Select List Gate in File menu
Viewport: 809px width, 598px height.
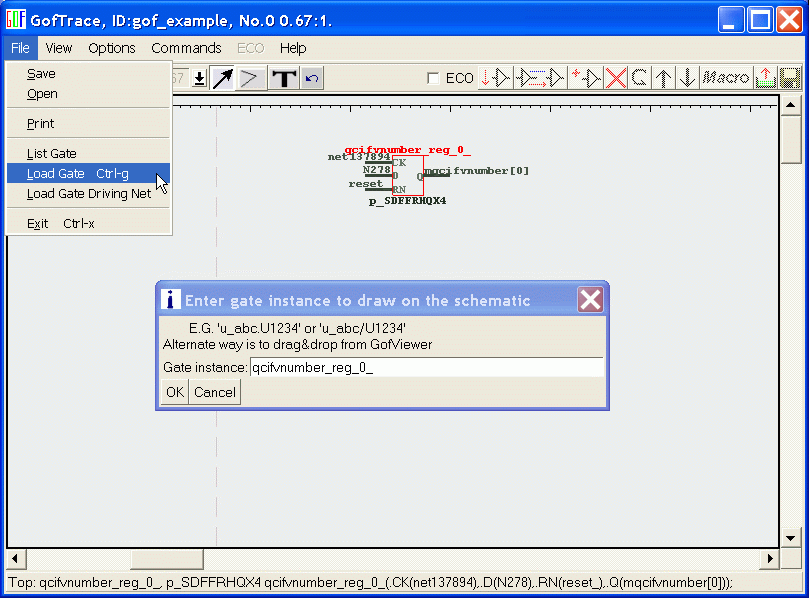tap(52, 154)
